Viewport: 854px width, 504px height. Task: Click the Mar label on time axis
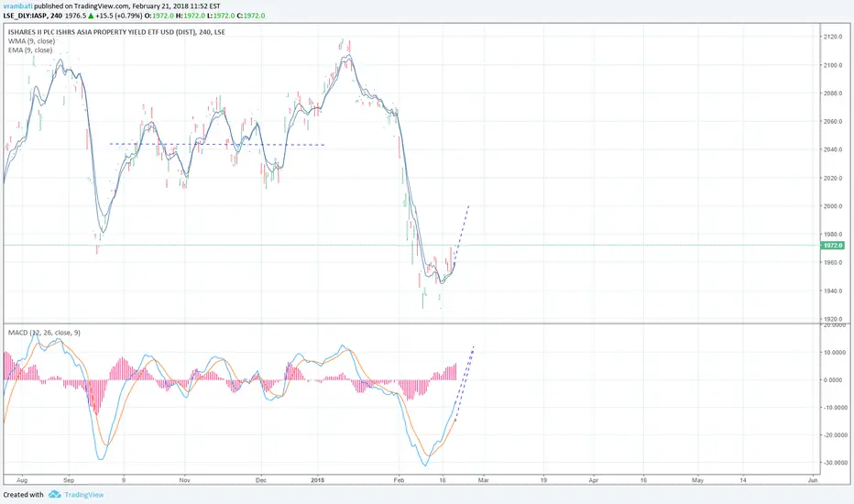coord(483,480)
